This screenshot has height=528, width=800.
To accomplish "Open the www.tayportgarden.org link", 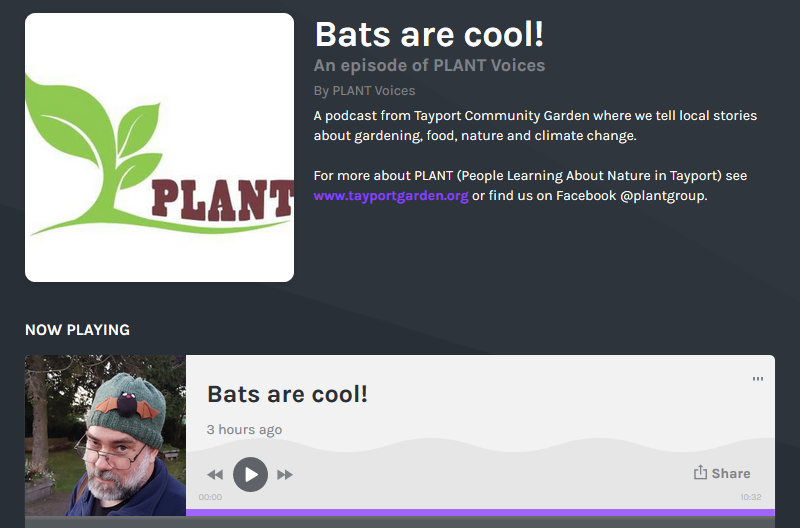I will pyautogui.click(x=391, y=196).
